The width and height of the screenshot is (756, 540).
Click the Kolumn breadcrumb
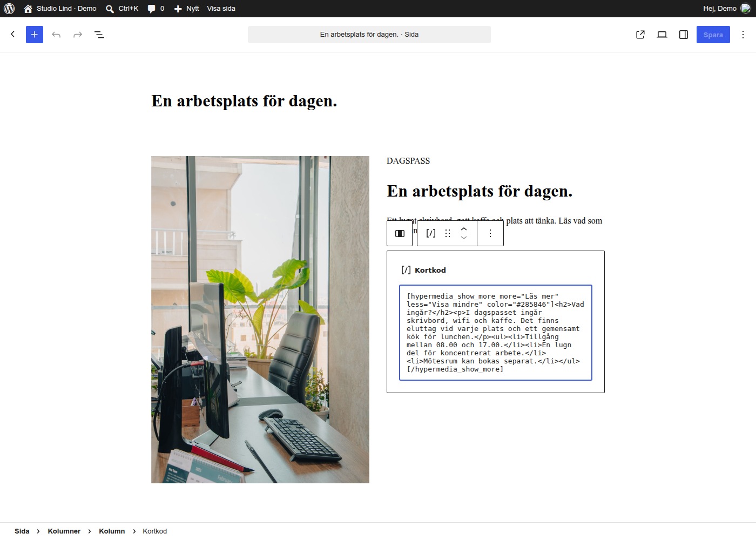112,531
